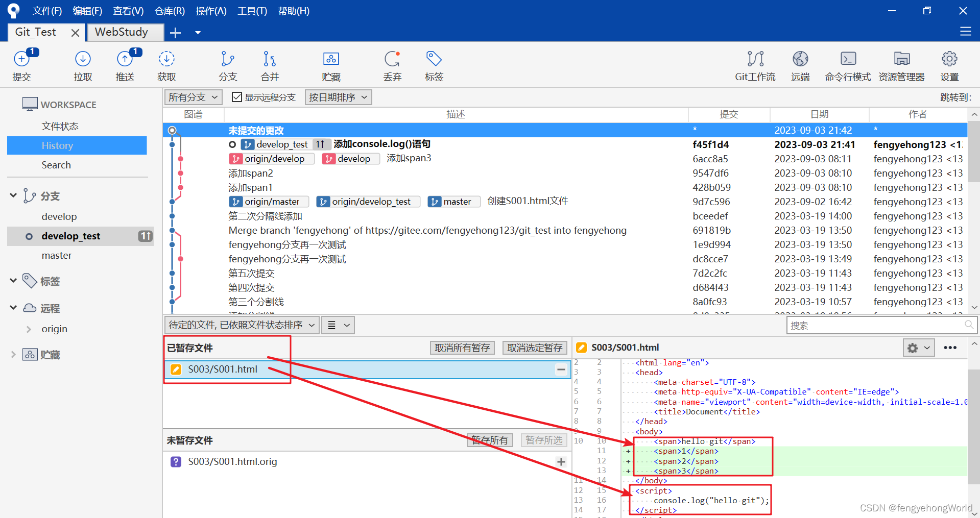Click 暂存所有 button
Screen dimensions: 980x518
pos(490,440)
